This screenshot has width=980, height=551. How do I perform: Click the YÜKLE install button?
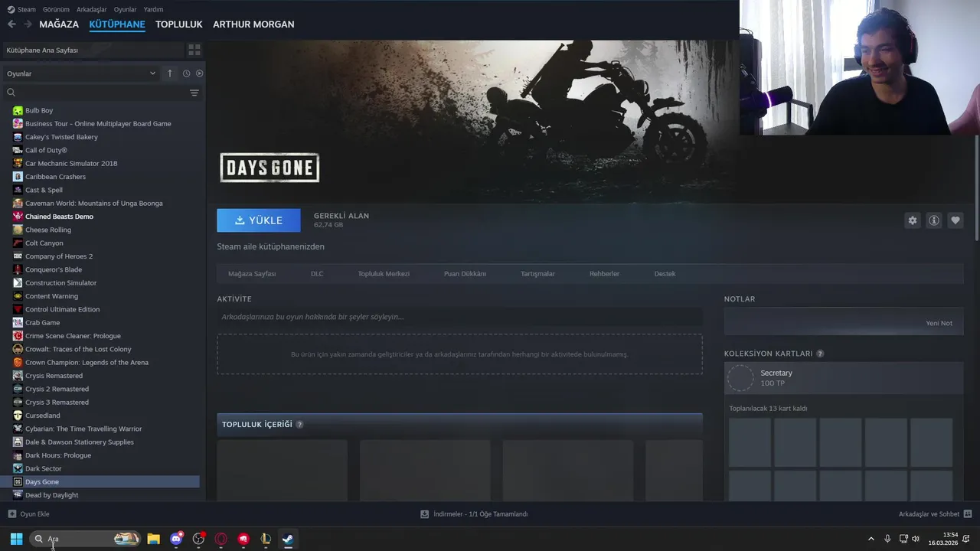(259, 220)
